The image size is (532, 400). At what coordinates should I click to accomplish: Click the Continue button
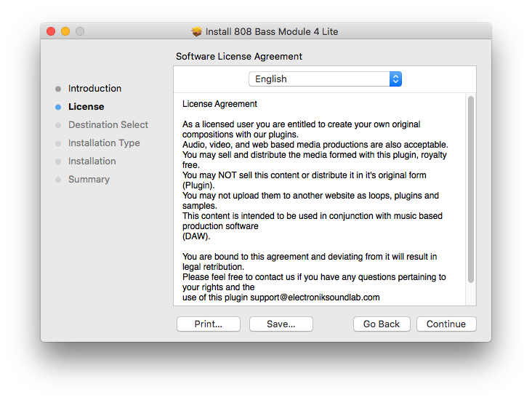446,324
